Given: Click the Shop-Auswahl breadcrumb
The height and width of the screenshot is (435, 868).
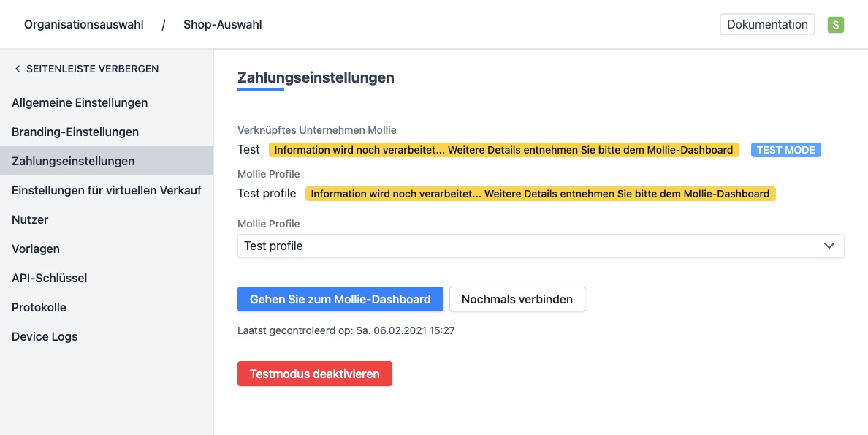Looking at the screenshot, I should pos(222,25).
